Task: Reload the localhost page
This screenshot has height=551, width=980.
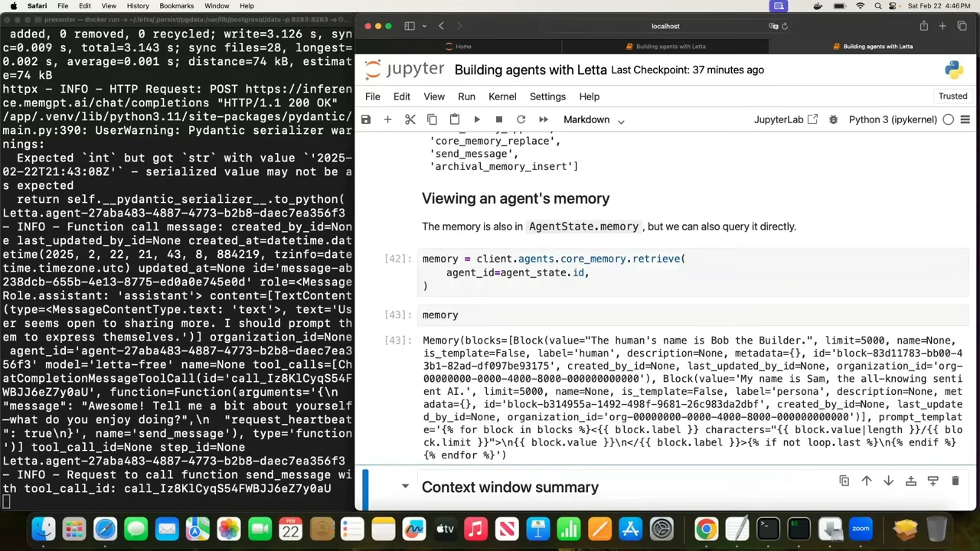Action: [785, 26]
